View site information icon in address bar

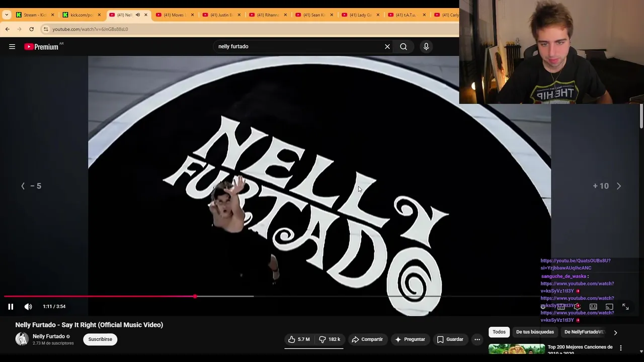(x=45, y=29)
